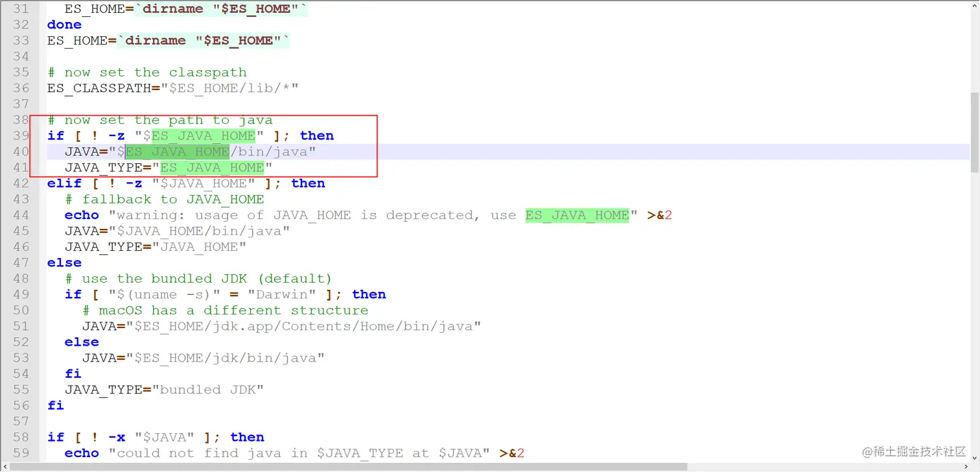
Task: Click the horizontal scrollbar thumb at bottom
Action: (x=349, y=466)
